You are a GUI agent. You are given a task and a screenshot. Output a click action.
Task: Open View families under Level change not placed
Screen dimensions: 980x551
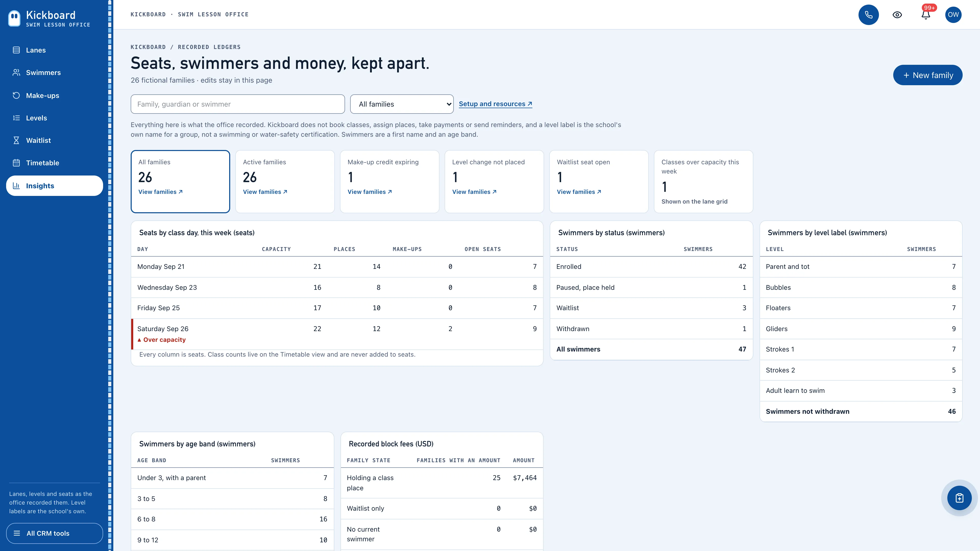[474, 192]
